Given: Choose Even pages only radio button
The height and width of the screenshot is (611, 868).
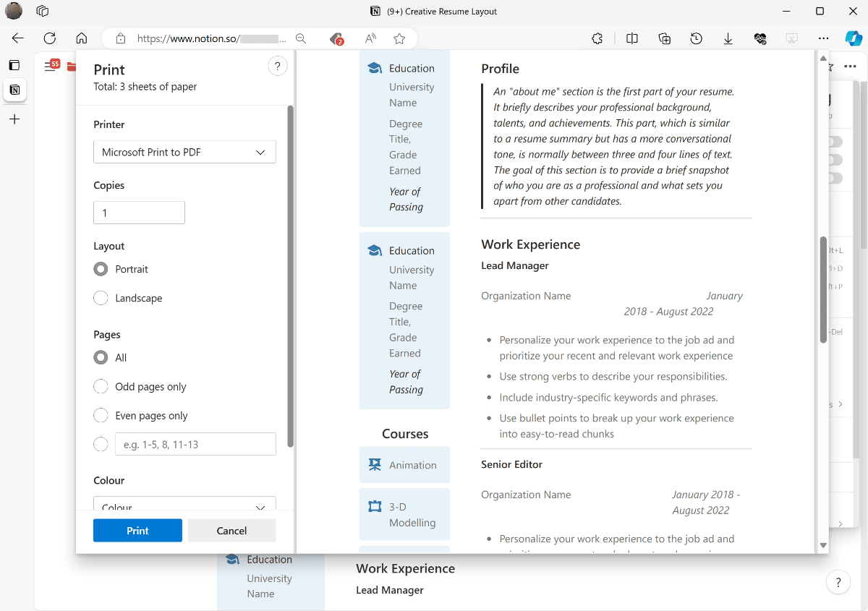Looking at the screenshot, I should pyautogui.click(x=101, y=416).
